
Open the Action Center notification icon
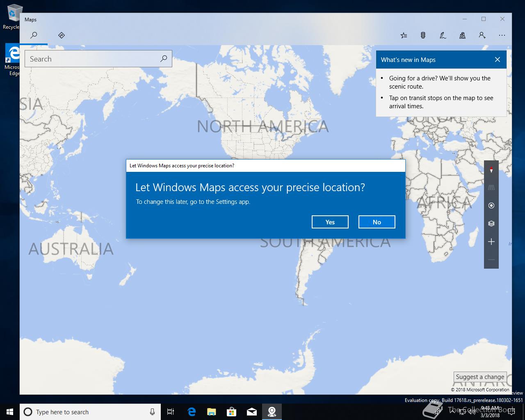point(511,412)
